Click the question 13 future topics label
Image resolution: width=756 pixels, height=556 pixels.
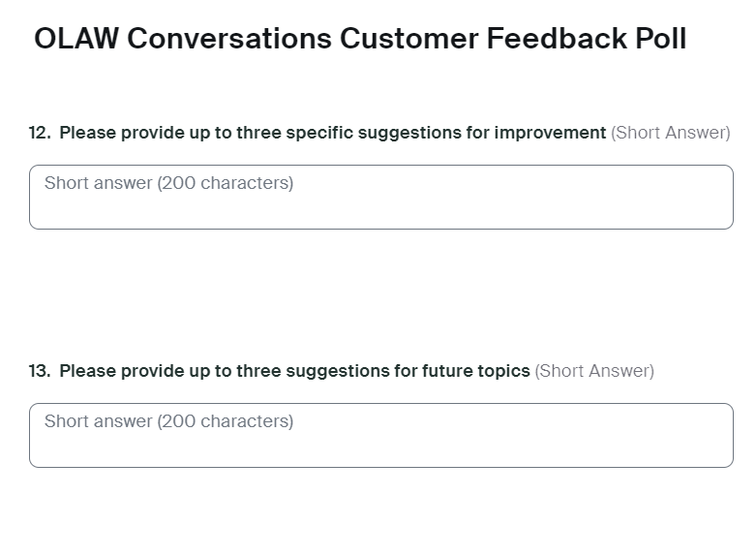click(294, 371)
